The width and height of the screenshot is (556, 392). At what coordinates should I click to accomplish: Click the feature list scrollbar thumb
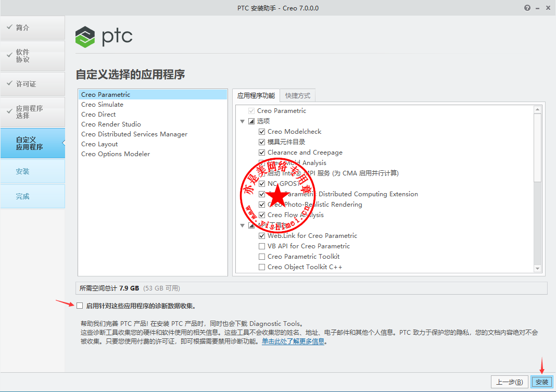538,147
